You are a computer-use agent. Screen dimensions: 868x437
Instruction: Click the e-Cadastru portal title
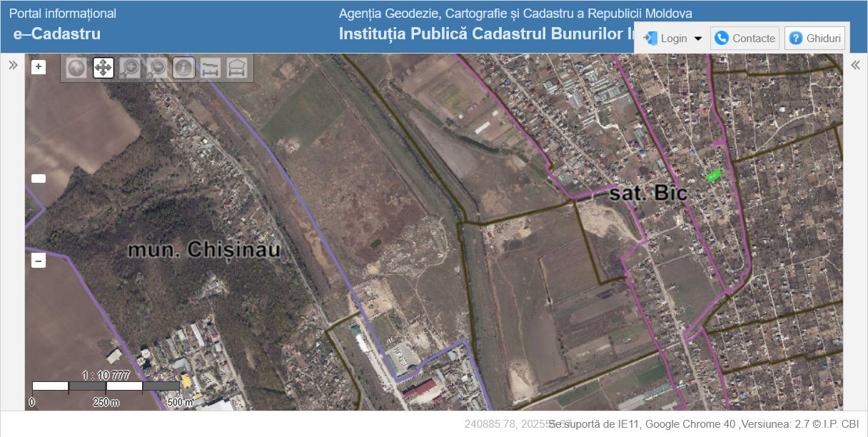pyautogui.click(x=56, y=34)
